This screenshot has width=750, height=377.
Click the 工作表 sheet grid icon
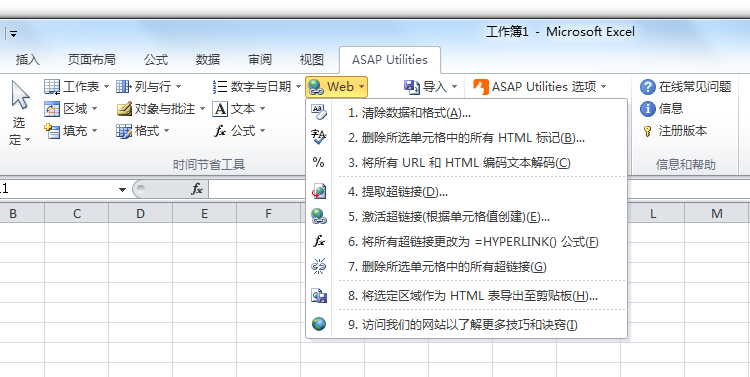52,87
